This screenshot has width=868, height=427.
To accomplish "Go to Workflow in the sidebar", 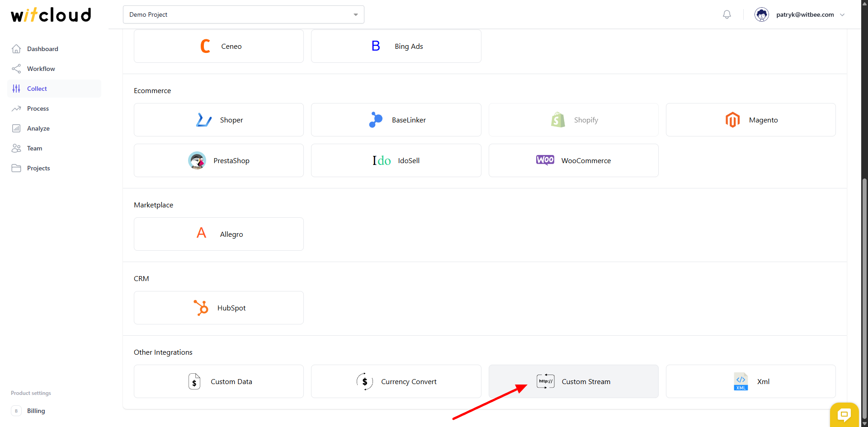I will click(41, 69).
